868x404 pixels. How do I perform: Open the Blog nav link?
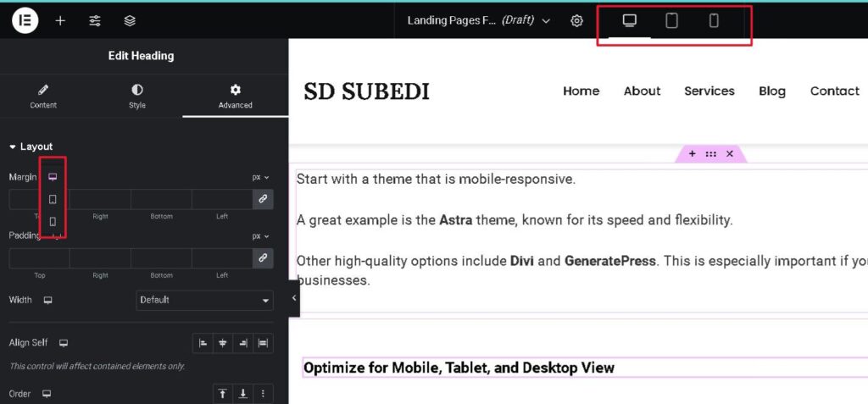(x=772, y=91)
